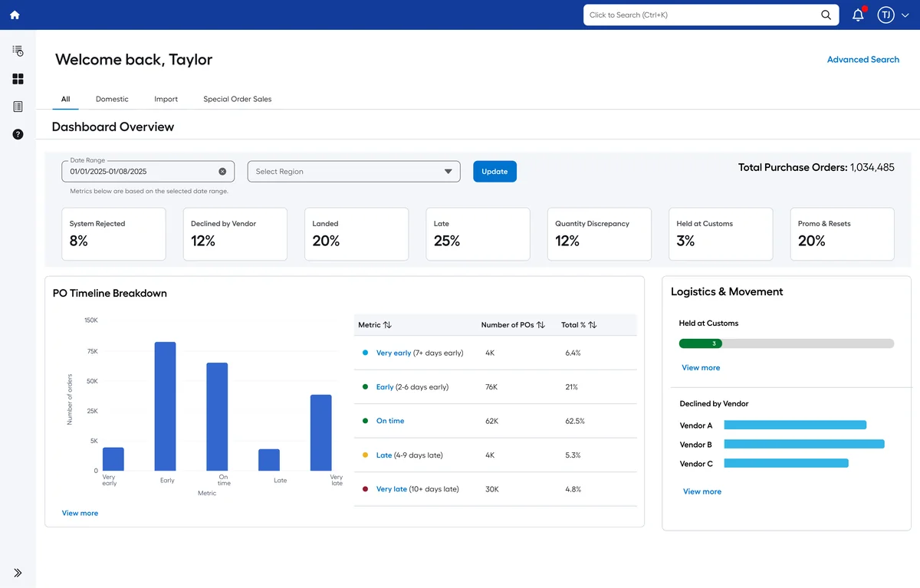Click the Vendor A bar
Screen dimensions: 920x588
795,425
